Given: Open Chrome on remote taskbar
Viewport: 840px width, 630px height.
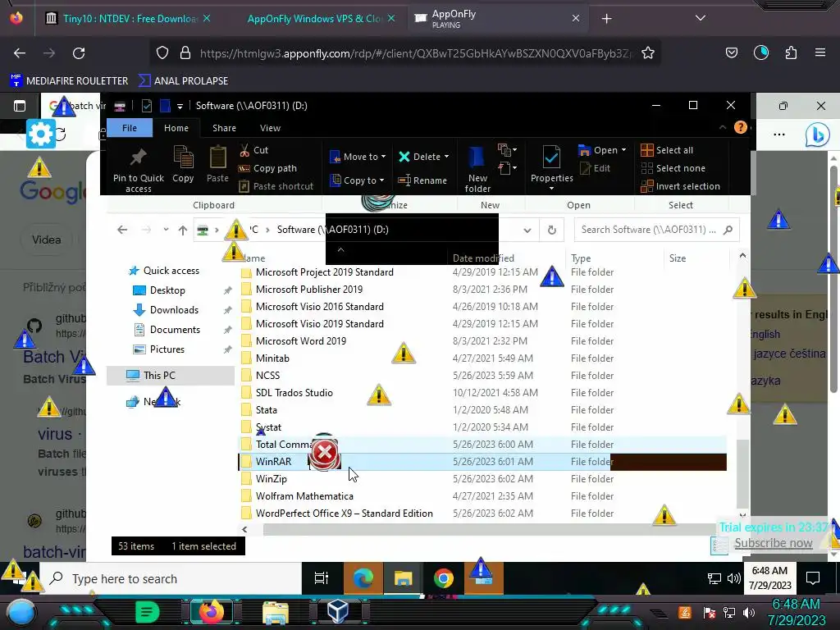Looking at the screenshot, I should pos(444,578).
